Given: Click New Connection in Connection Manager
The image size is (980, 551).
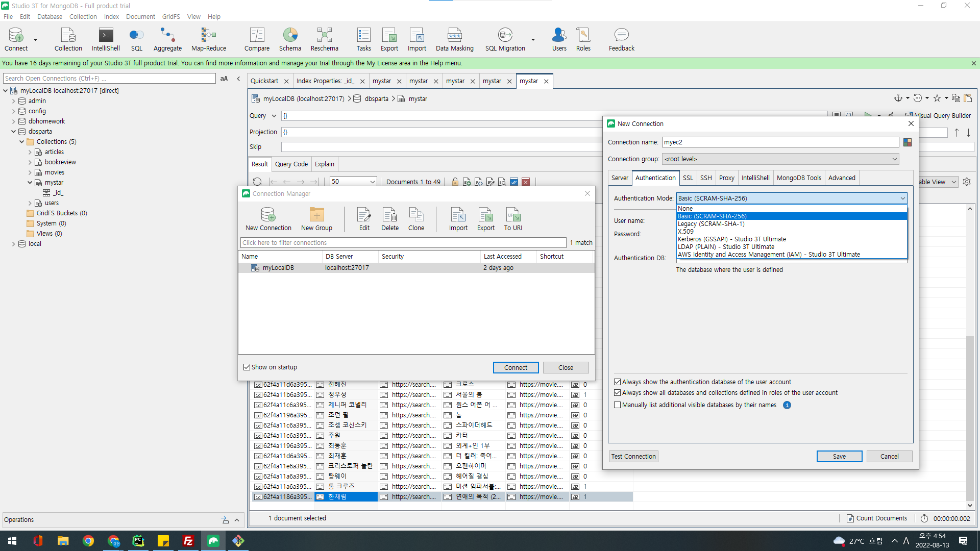Looking at the screenshot, I should pyautogui.click(x=268, y=219).
